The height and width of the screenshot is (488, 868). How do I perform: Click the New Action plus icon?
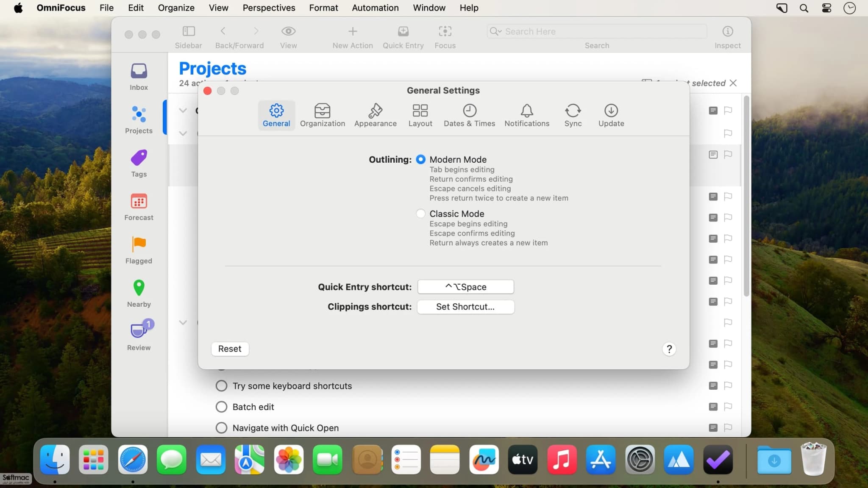tap(353, 31)
